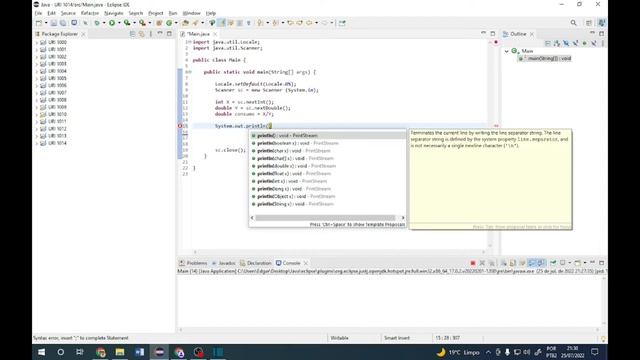640x360 pixels.
Task: Toggle Hide Non-Public Members in Outline
Action: point(584,43)
